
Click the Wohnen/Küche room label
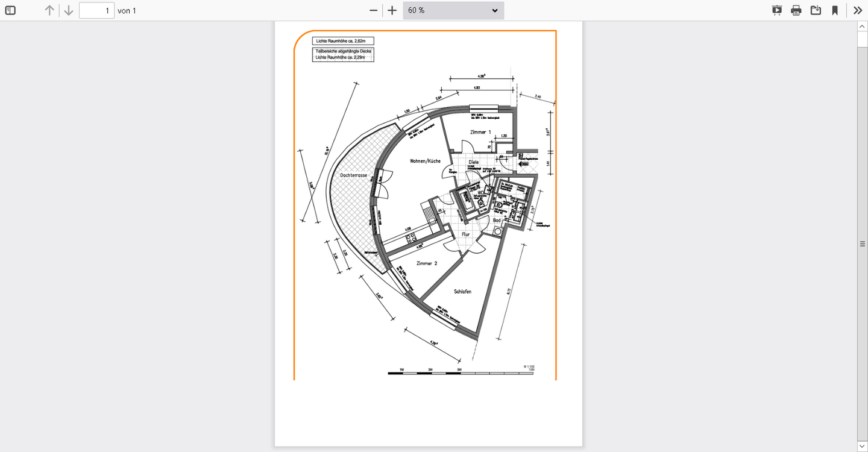click(425, 161)
